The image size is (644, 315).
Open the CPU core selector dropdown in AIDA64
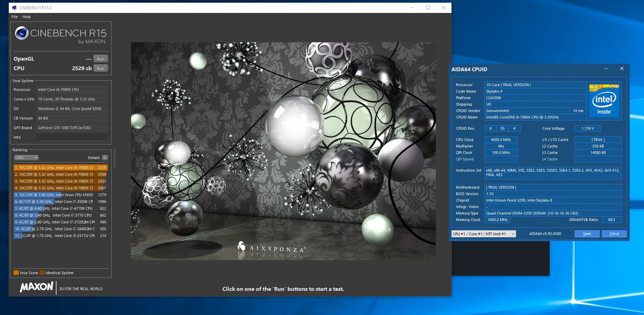pyautogui.click(x=483, y=234)
